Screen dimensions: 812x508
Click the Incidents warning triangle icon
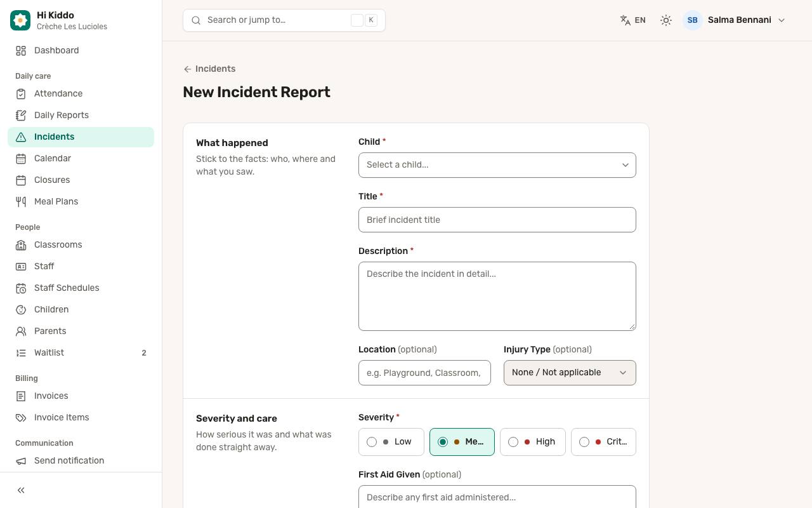pyautogui.click(x=21, y=137)
